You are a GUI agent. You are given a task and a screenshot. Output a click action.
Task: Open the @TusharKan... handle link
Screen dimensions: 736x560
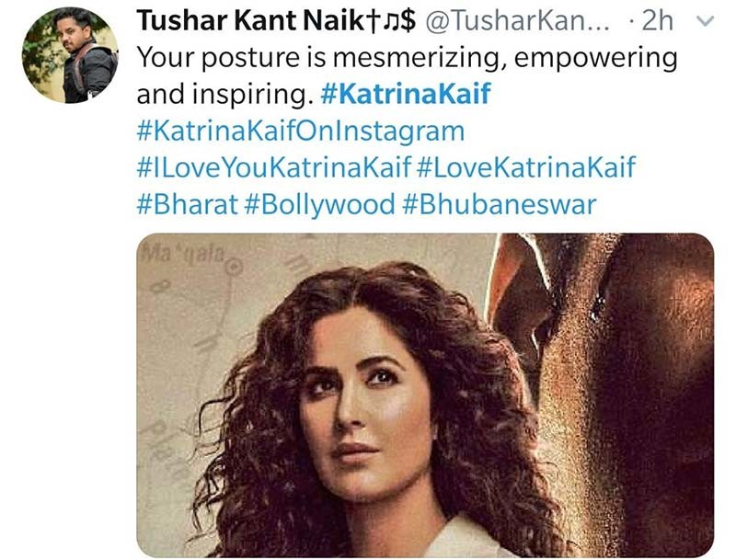(x=518, y=21)
